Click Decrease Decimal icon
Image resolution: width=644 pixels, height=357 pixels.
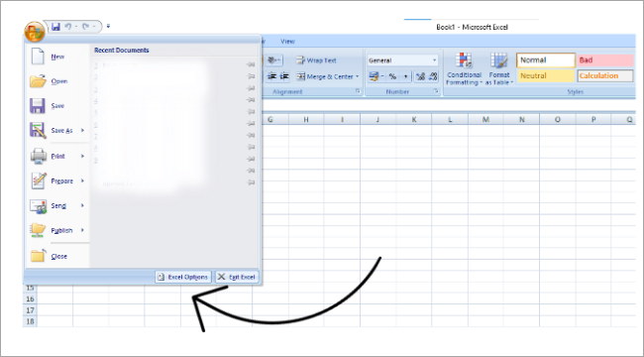click(x=433, y=76)
